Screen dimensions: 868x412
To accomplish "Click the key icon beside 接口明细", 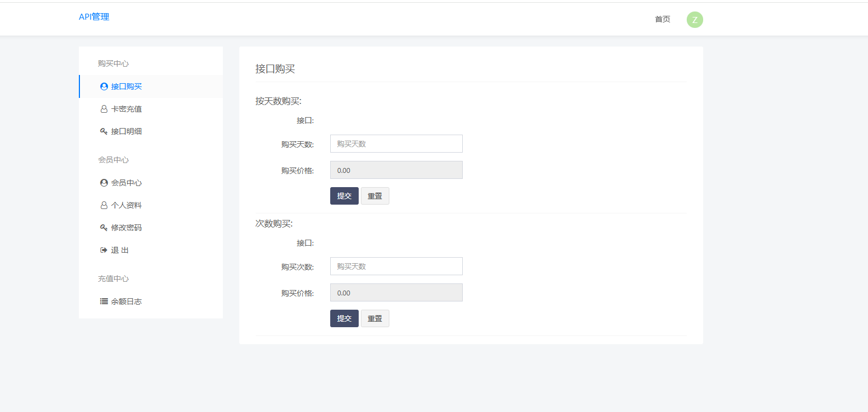I will coord(104,131).
